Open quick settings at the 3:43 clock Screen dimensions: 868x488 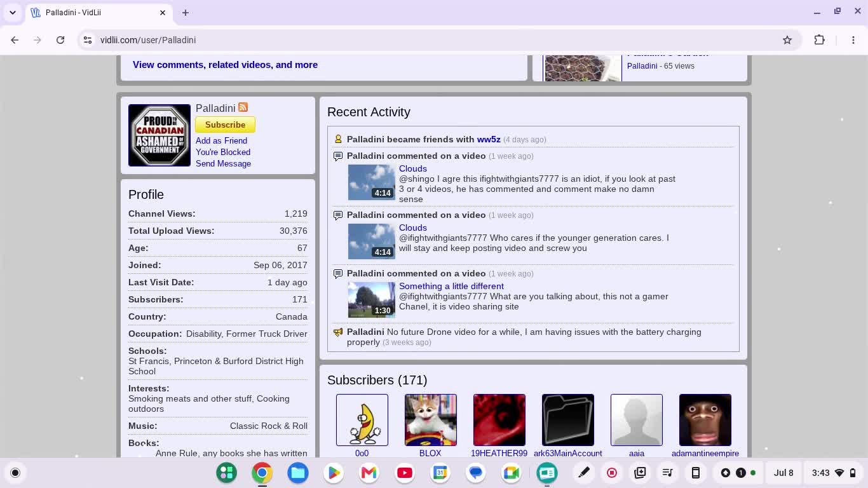(x=835, y=473)
